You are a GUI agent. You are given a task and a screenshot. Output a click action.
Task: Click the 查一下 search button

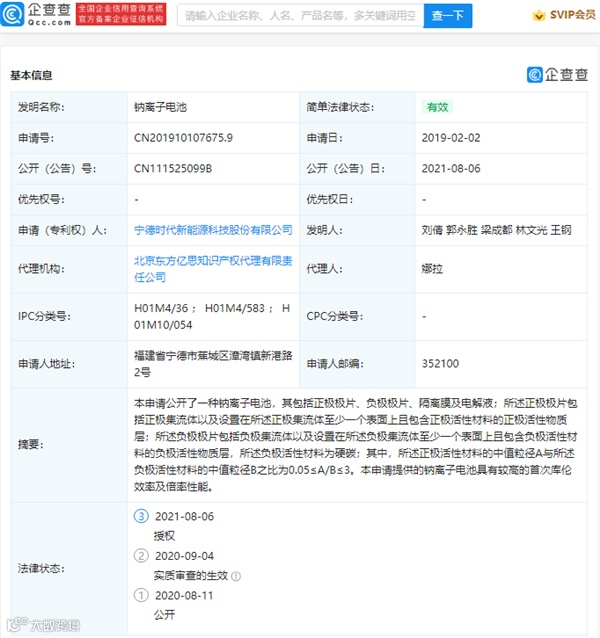point(447,15)
